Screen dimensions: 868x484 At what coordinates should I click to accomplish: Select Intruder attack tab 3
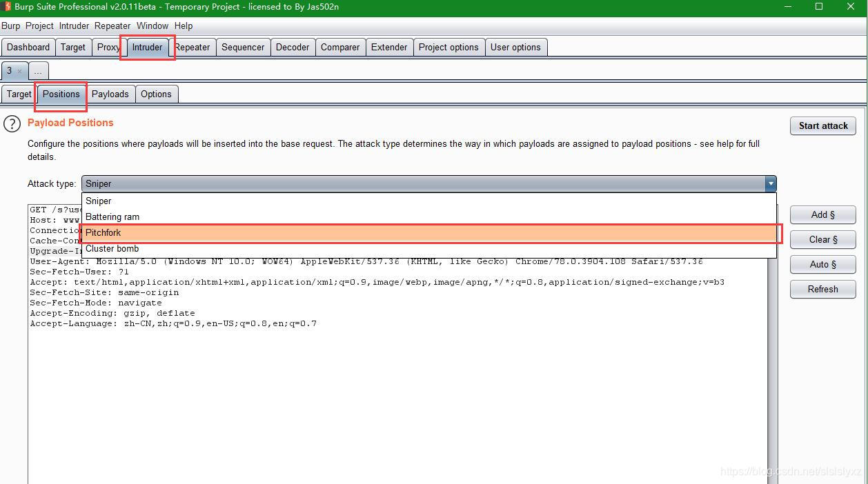click(10, 71)
